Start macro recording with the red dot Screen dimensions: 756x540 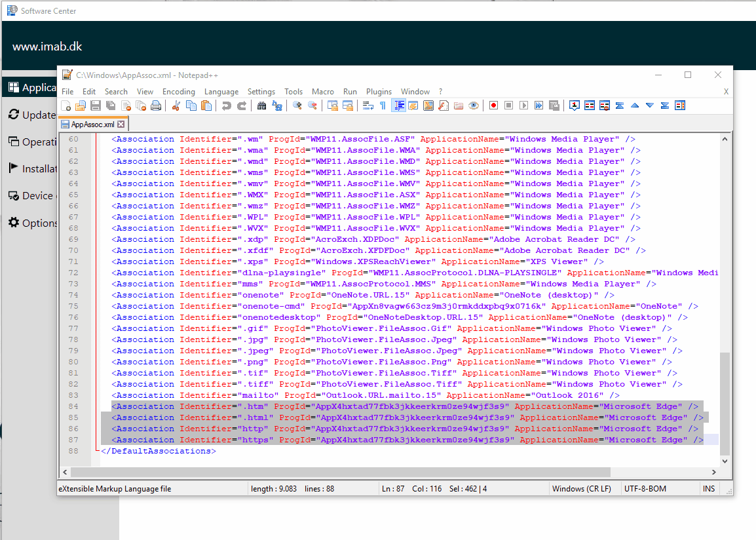coord(493,106)
